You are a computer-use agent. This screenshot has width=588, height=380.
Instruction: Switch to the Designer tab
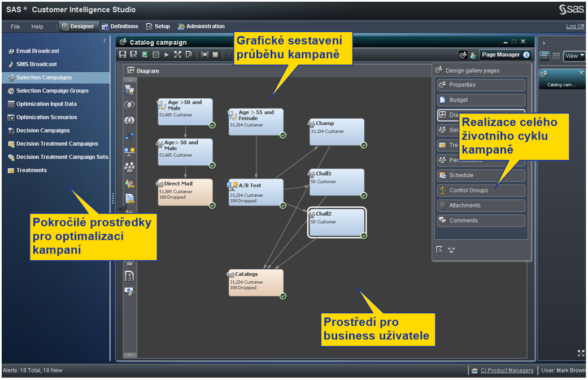coord(78,27)
